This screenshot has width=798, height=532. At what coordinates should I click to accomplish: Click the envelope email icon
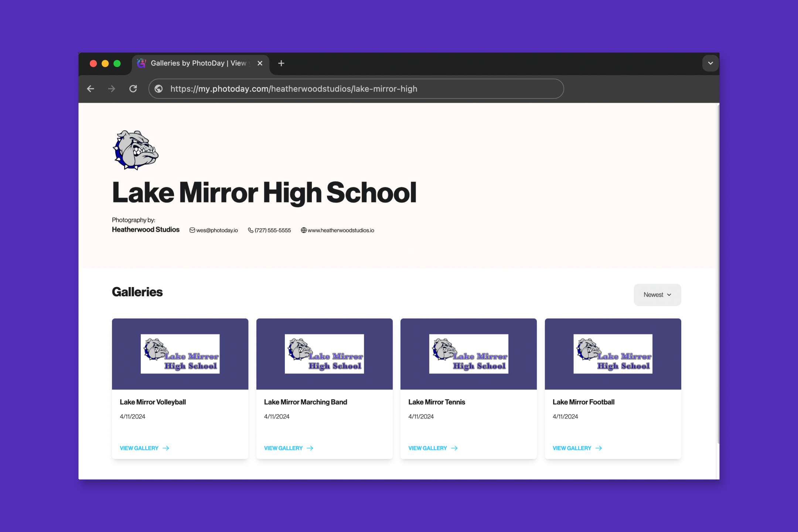point(192,230)
